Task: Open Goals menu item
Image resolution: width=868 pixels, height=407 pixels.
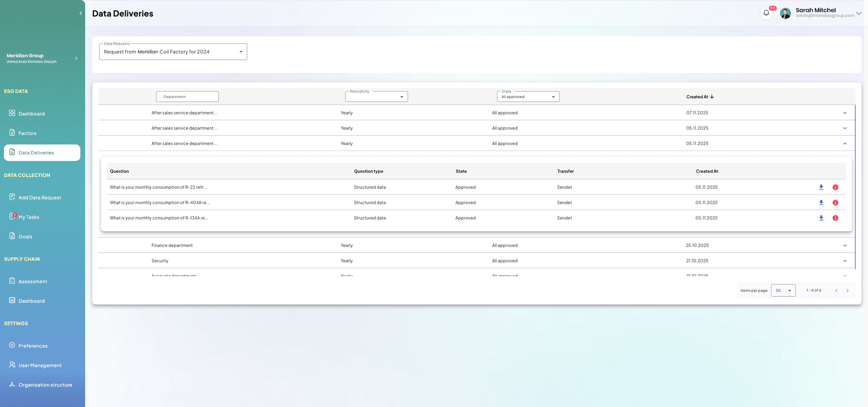Action: click(x=42, y=236)
